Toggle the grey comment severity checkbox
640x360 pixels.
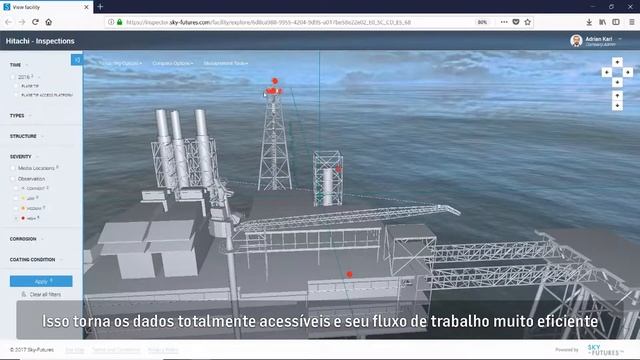17,188
